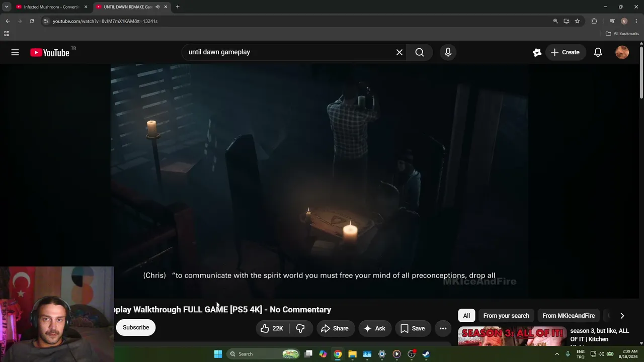Reload the YouTube page
The image size is (644, 362).
[32, 21]
